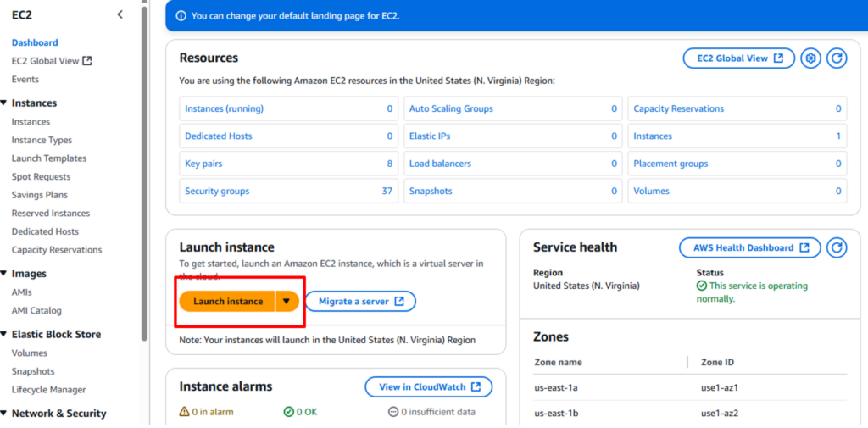This screenshot has height=428, width=868.
Task: Open Resources settings gear icon
Action: click(811, 58)
